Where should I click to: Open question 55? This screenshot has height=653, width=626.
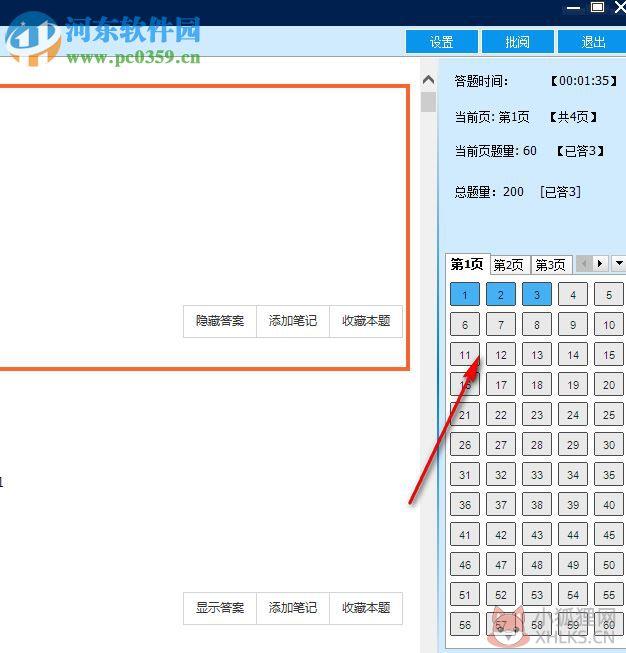609,595
